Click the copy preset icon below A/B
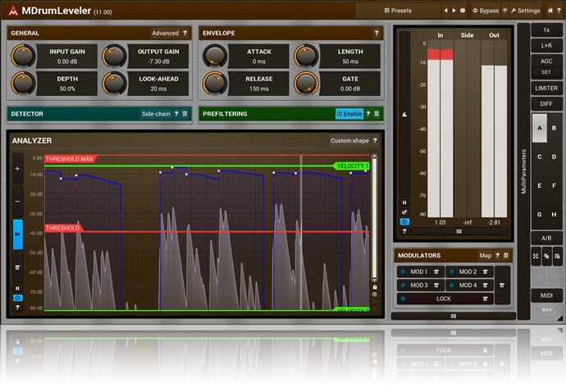 tap(547, 257)
